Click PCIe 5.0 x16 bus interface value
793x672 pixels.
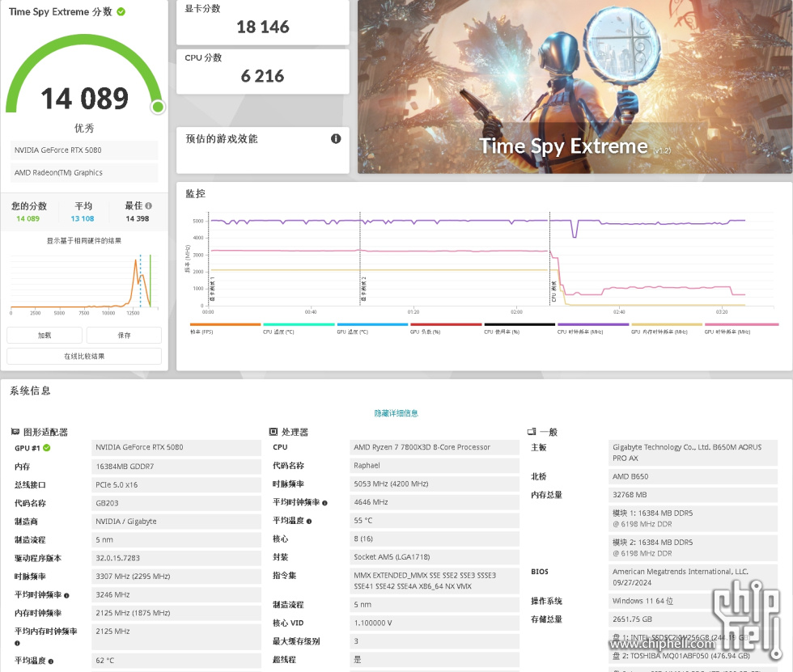click(176, 484)
